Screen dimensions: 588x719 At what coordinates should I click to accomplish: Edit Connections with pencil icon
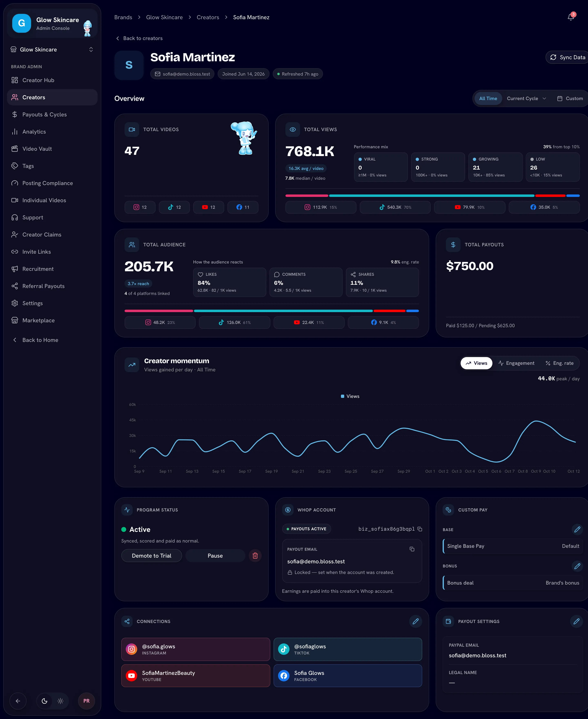pyautogui.click(x=416, y=621)
